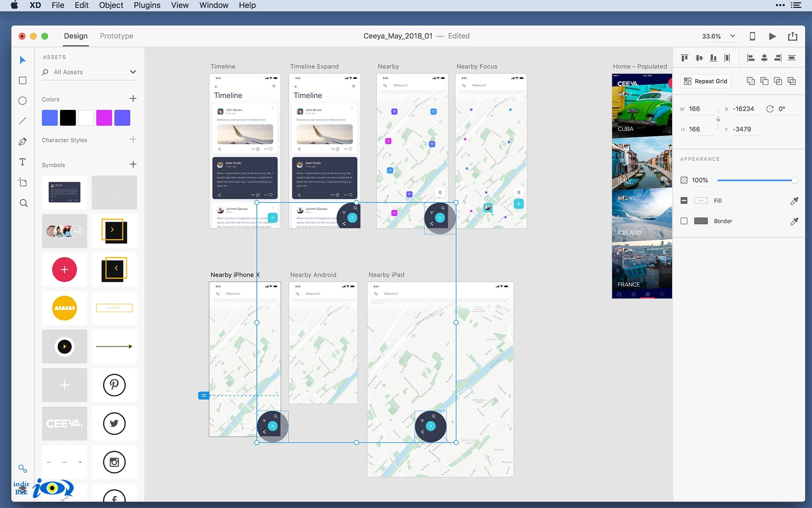Open the File menu
Screen dimensions: 812x508
(x=58, y=5)
